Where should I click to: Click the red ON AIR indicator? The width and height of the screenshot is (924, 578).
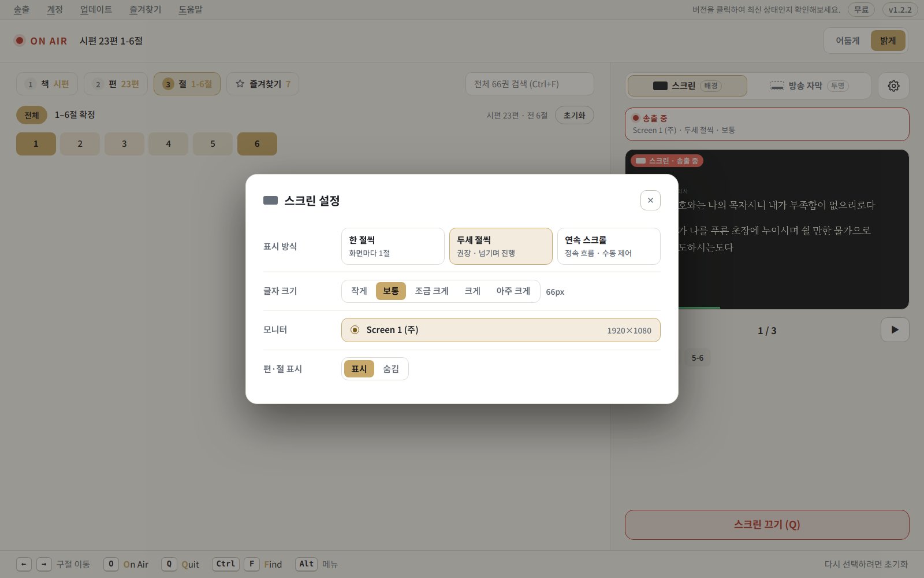click(20, 40)
